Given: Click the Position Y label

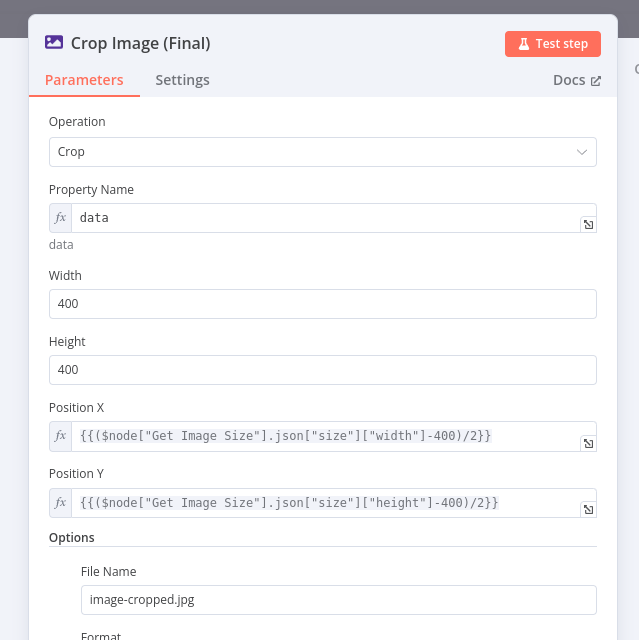Looking at the screenshot, I should pos(76,473).
